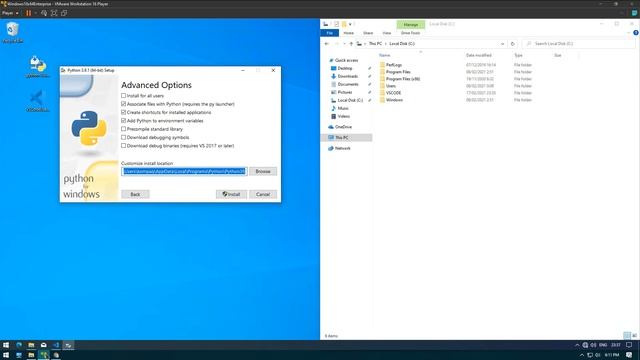Click Properties icon in Quick Access Toolbar
Image resolution: width=640 pixels, height=360 pixels.
coord(336,24)
